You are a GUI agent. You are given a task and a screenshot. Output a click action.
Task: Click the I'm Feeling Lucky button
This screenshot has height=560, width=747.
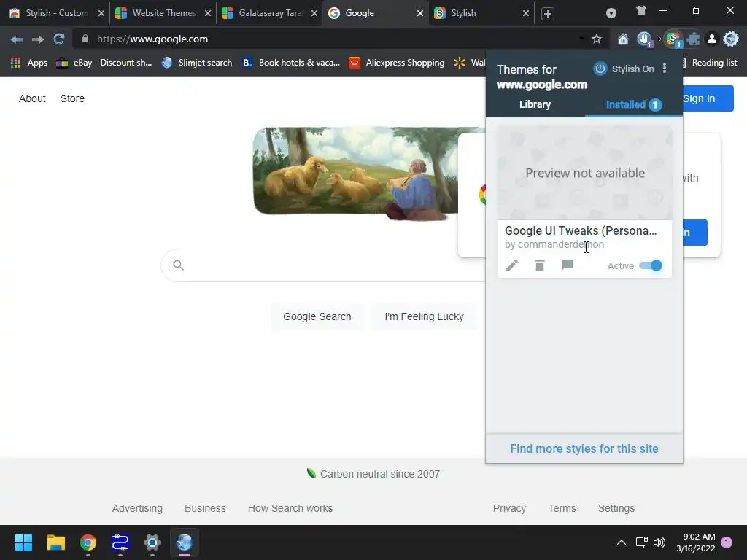424,316
